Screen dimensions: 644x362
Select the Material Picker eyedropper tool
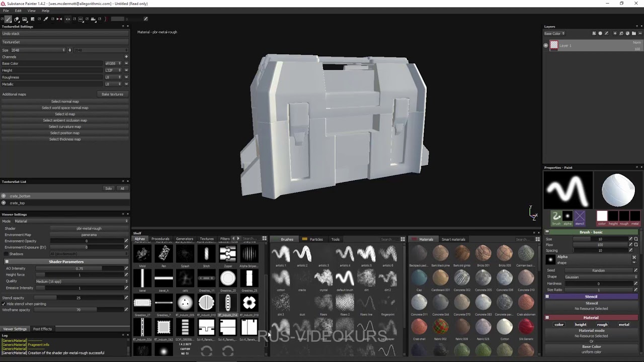coord(45,19)
